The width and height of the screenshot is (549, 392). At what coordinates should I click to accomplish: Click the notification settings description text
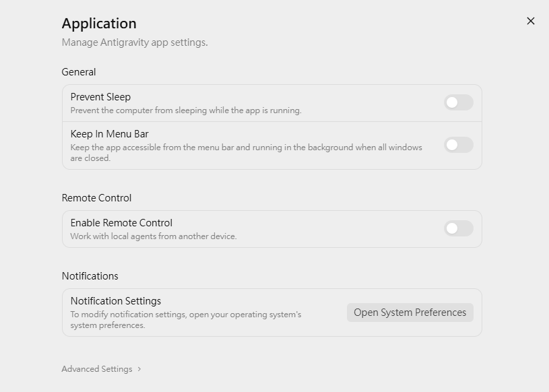click(x=186, y=319)
